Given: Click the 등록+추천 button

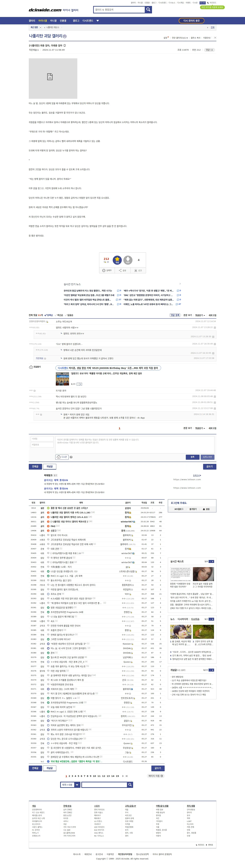Looking at the screenshot, I should tap(207, 457).
